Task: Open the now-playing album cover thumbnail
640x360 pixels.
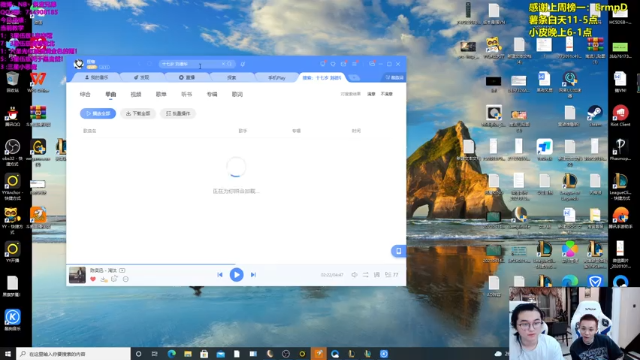Action: coord(77,275)
